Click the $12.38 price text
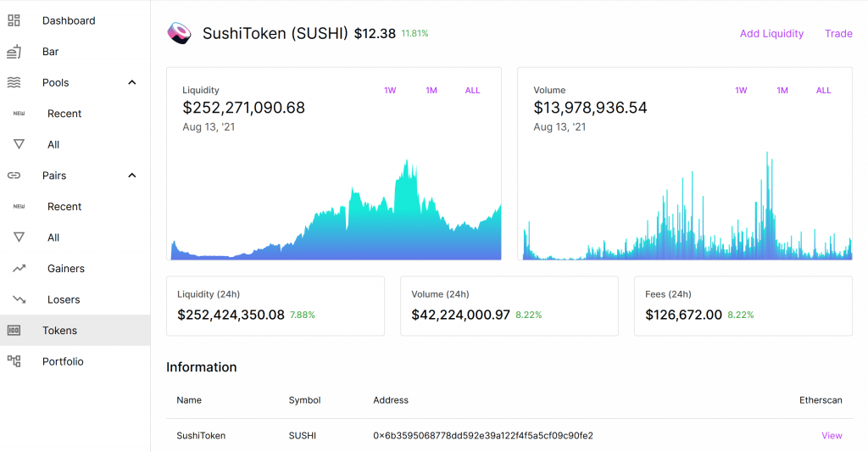 375,34
